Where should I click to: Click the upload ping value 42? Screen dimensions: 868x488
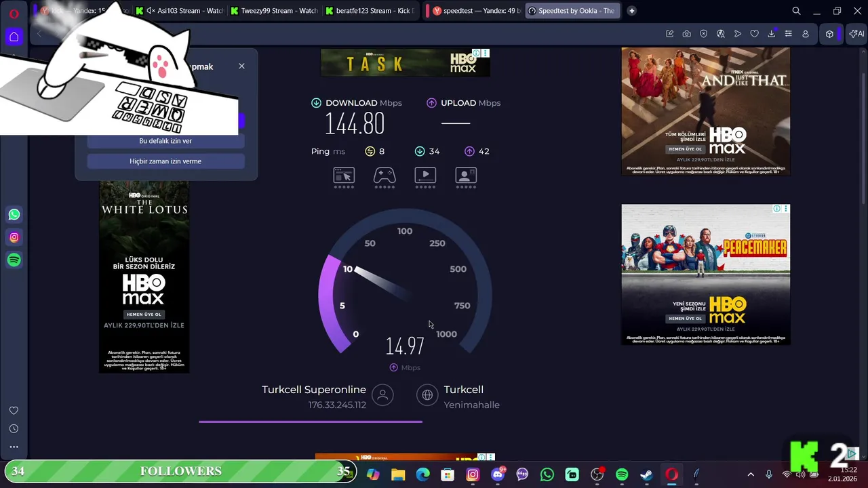click(484, 151)
